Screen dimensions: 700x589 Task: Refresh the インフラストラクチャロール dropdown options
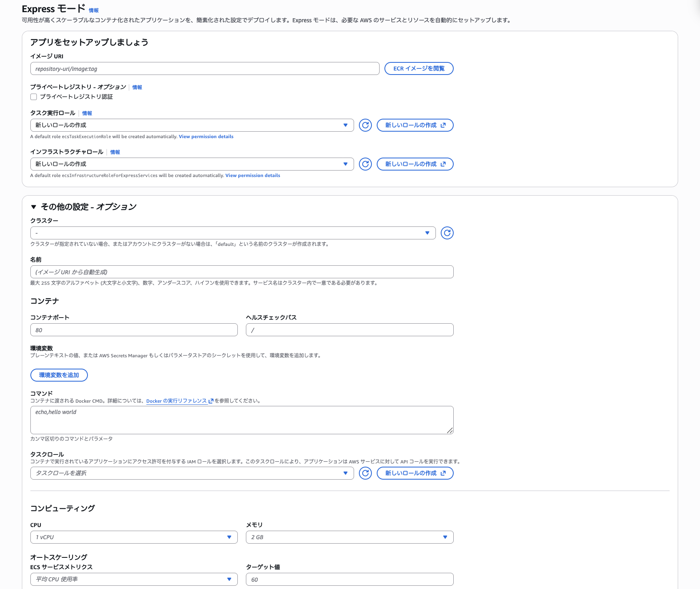[x=365, y=164]
